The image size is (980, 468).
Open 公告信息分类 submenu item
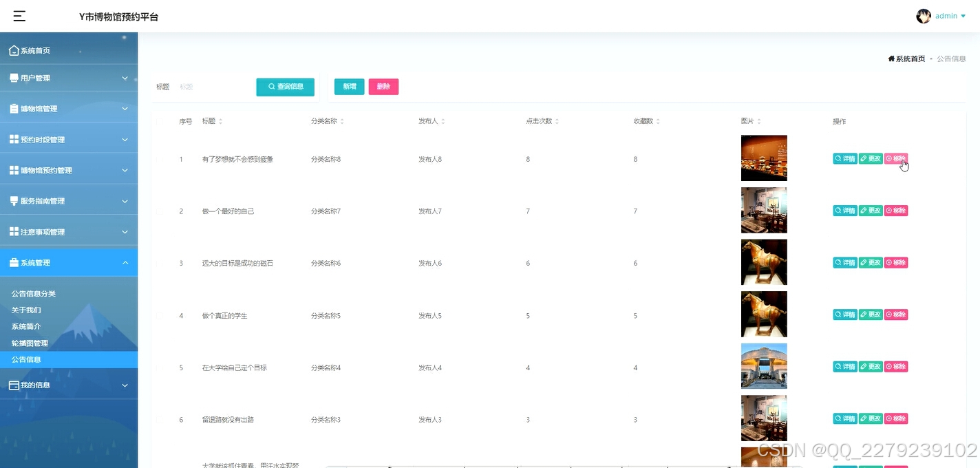(x=34, y=294)
